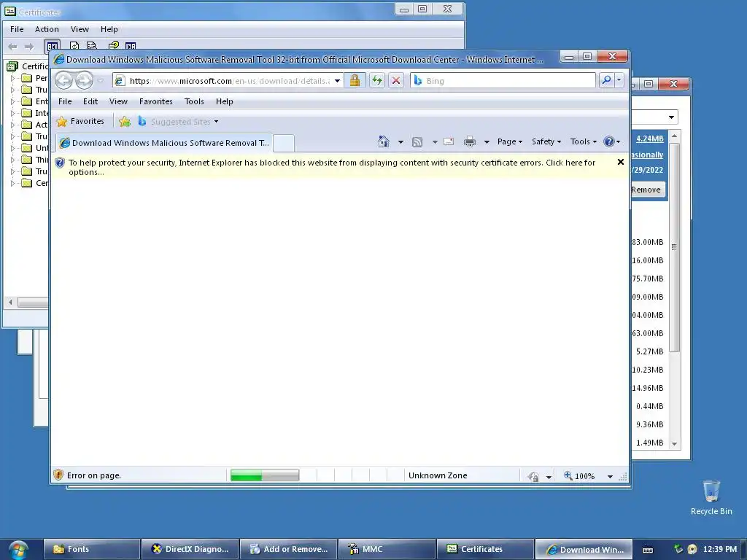Image resolution: width=747 pixels, height=560 pixels.
Task: Click the red Stop loading button
Action: click(x=396, y=80)
